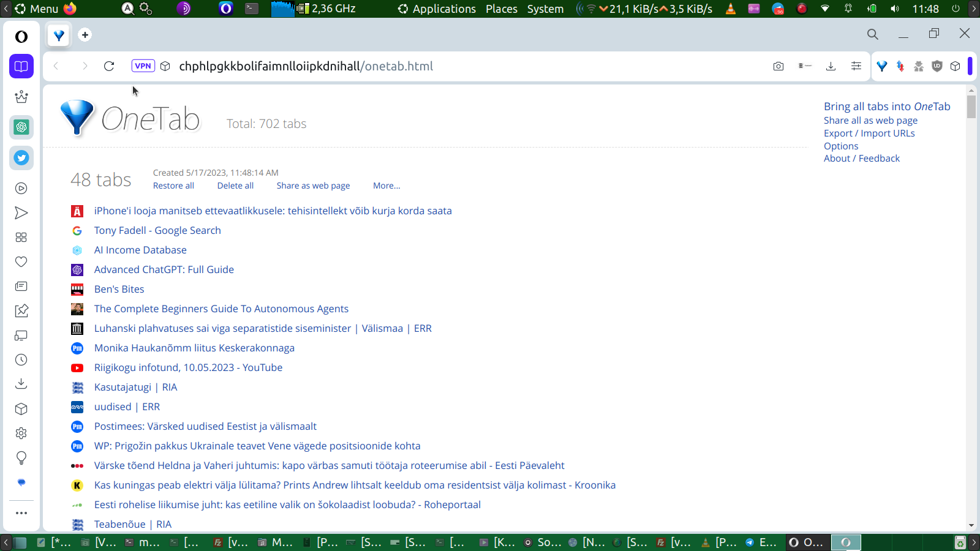980x551 pixels.
Task: Open the Ben's Bites link
Action: click(119, 289)
